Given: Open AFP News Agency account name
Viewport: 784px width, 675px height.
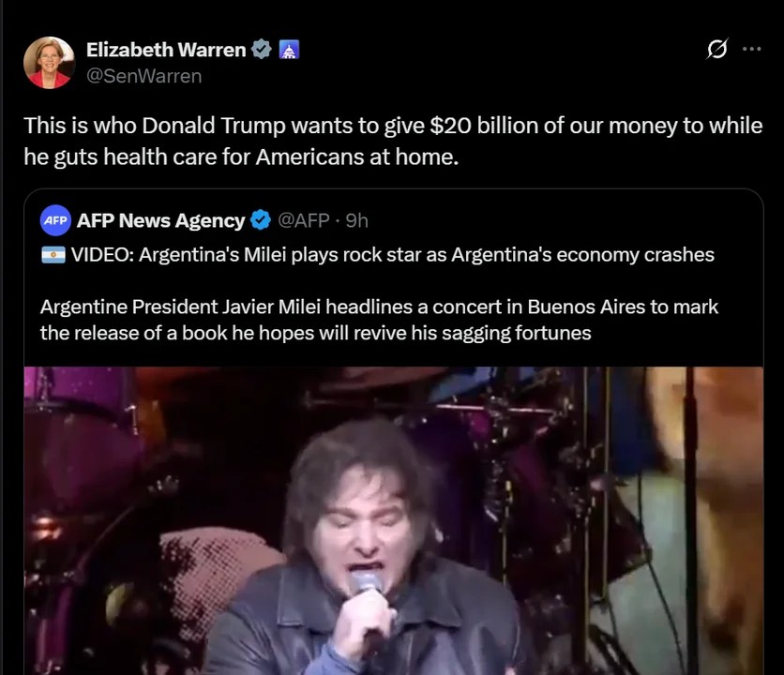Looking at the screenshot, I should point(160,220).
